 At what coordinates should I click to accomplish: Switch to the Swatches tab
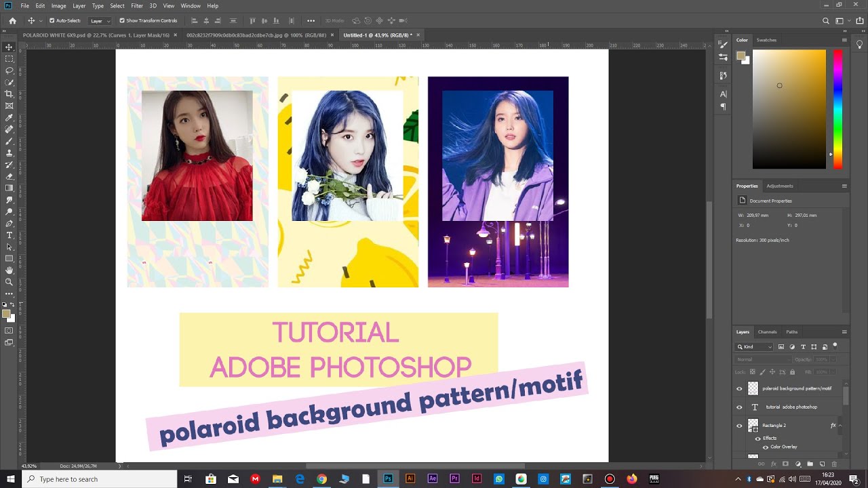pyautogui.click(x=766, y=40)
